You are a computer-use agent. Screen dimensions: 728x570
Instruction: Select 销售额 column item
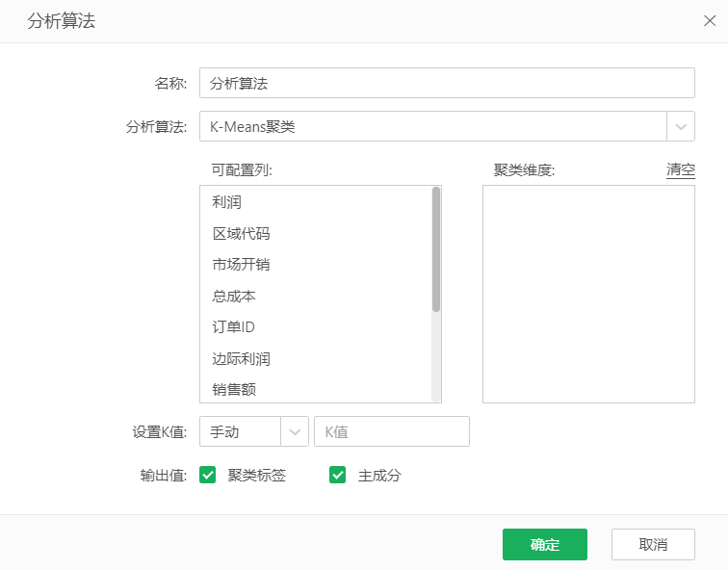click(234, 390)
